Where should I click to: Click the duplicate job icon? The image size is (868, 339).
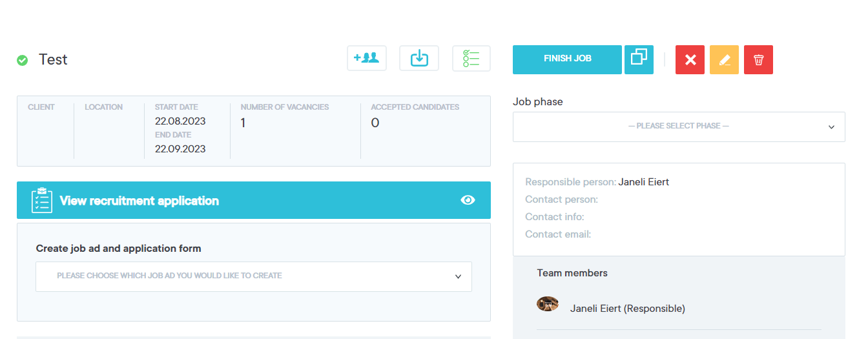(x=639, y=59)
